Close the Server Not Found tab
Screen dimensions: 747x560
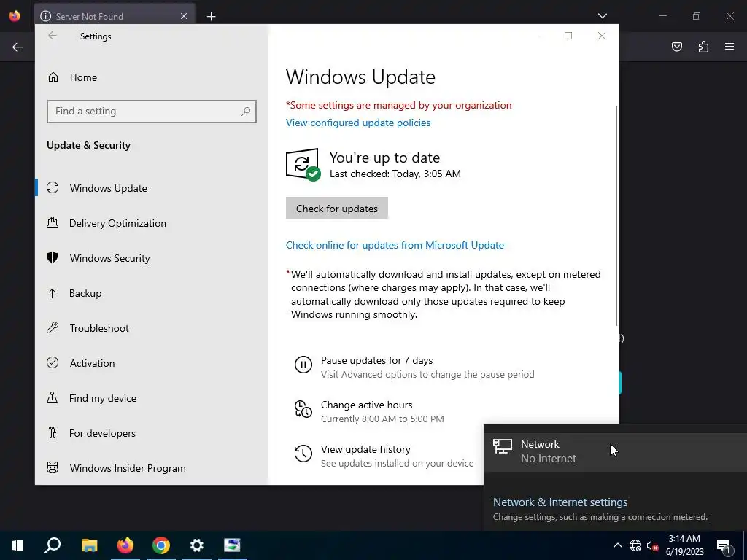click(184, 16)
